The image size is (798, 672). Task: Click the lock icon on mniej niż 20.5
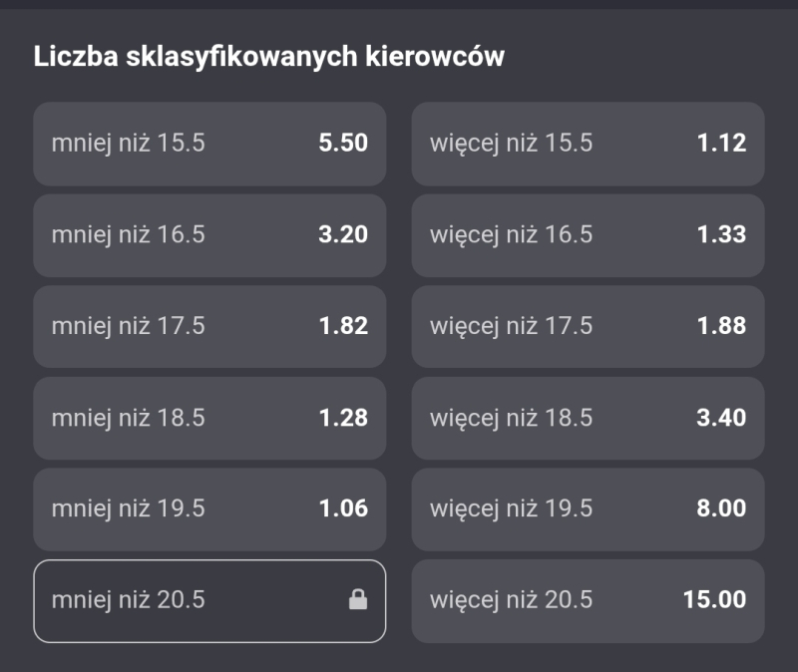[x=357, y=600]
